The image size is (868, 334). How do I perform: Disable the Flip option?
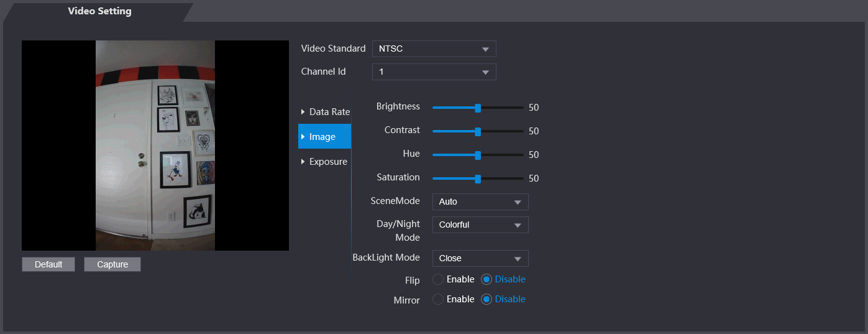[x=487, y=280]
